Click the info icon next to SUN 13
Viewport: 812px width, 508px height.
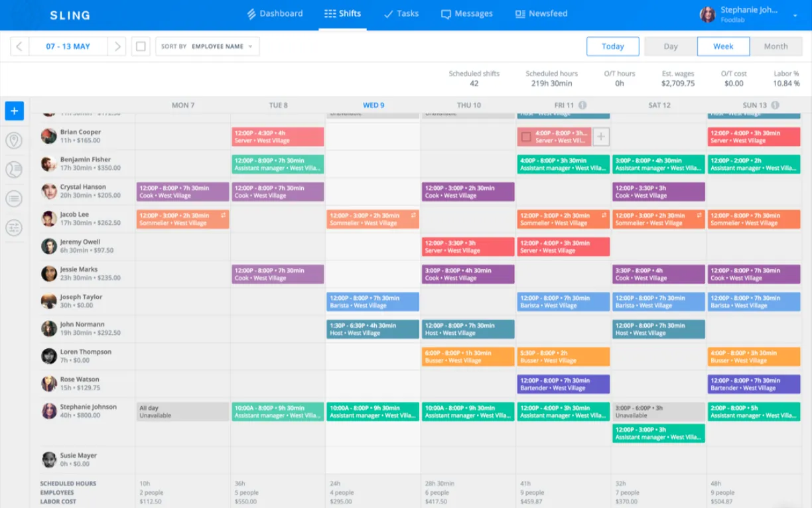[x=775, y=105]
